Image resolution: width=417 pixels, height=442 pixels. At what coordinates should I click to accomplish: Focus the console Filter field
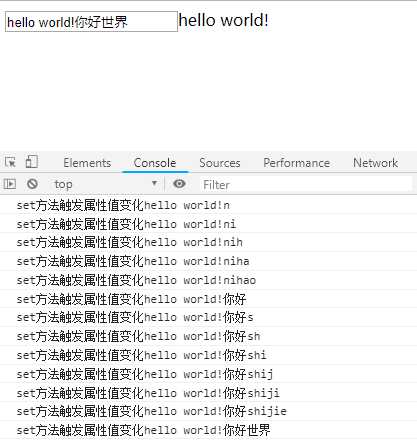click(x=306, y=184)
